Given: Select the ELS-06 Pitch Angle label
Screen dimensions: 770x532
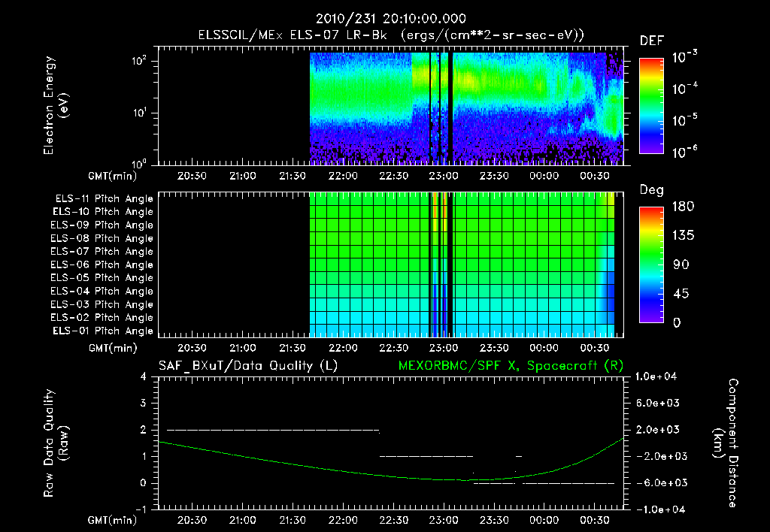Looking at the screenshot, I should [x=102, y=264].
